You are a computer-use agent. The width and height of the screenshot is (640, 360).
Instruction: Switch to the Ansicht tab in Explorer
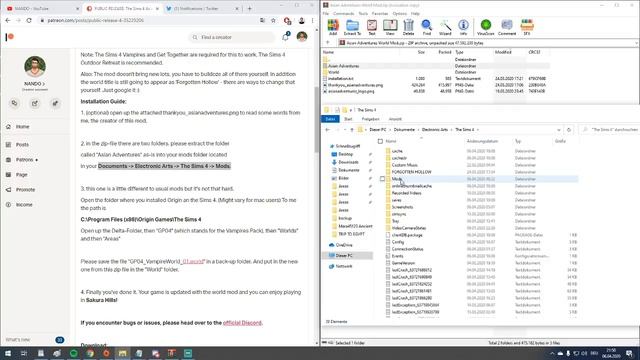coord(395,119)
